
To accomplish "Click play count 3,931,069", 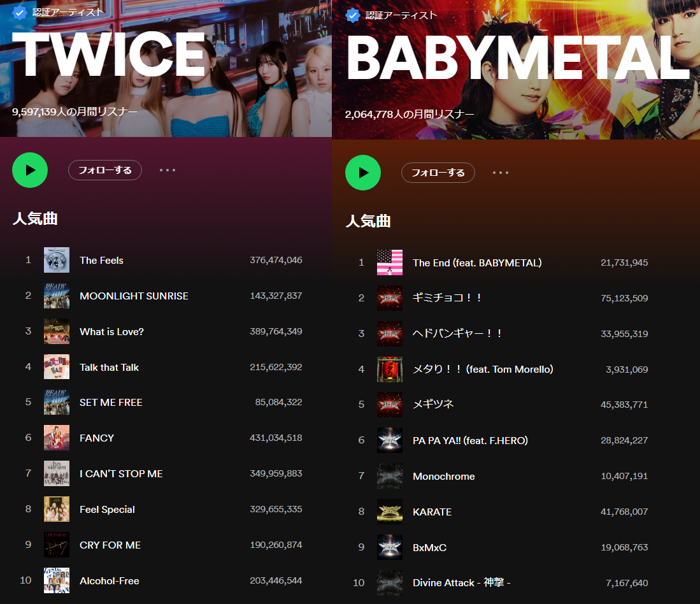I will (x=627, y=370).
